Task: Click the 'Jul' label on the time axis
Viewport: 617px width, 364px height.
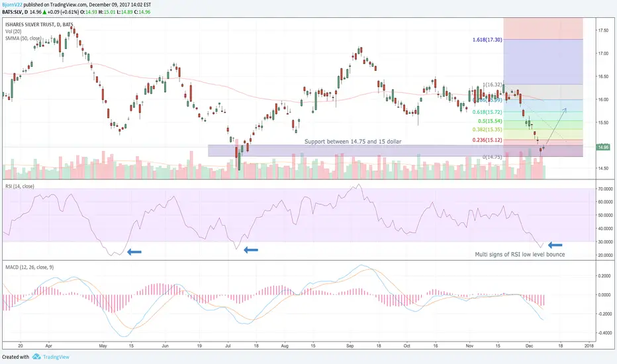Action: click(x=228, y=346)
